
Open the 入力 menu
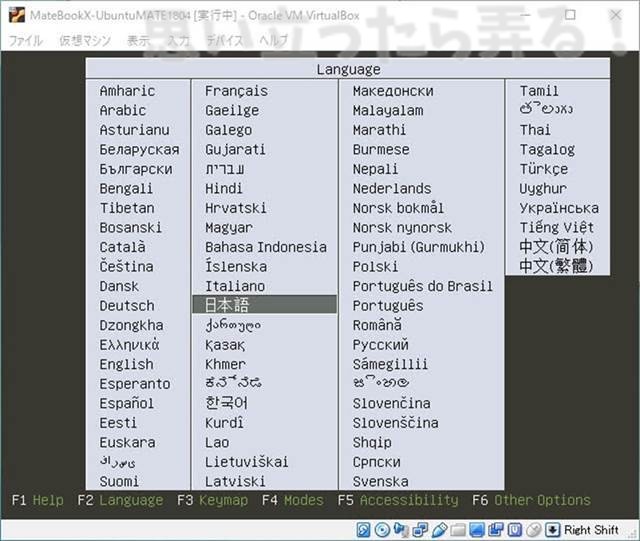click(179, 40)
